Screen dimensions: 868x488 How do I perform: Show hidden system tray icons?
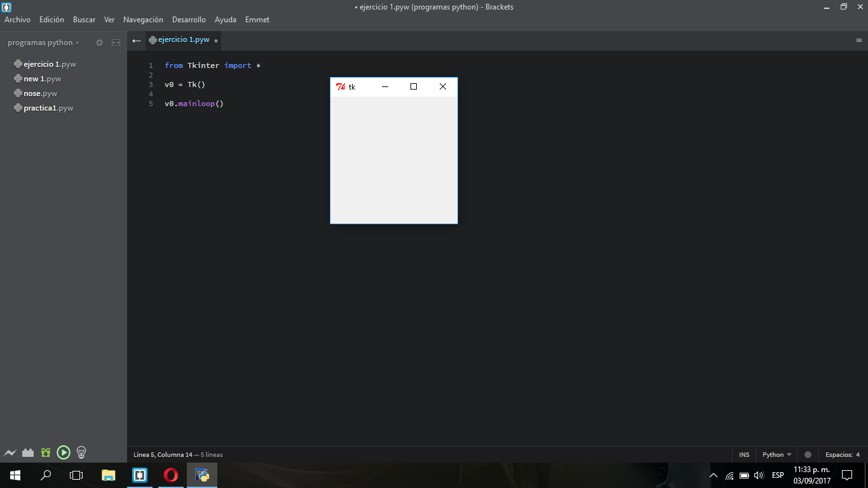[x=714, y=475]
